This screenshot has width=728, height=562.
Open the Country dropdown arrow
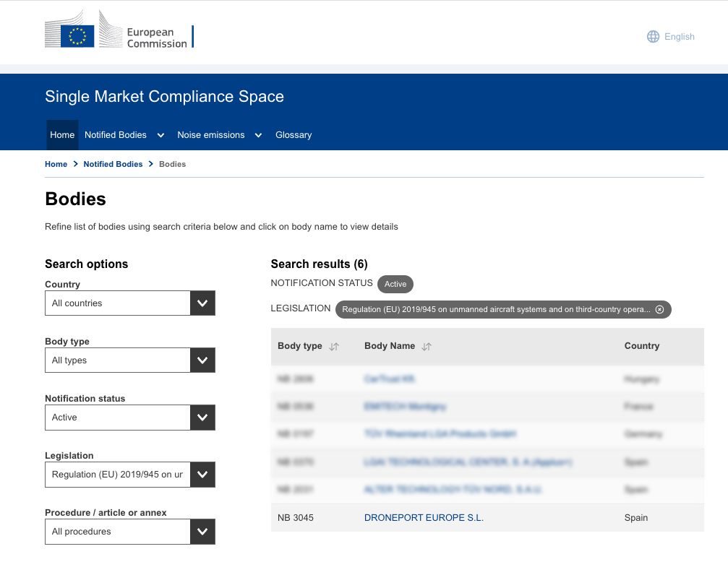(202, 303)
